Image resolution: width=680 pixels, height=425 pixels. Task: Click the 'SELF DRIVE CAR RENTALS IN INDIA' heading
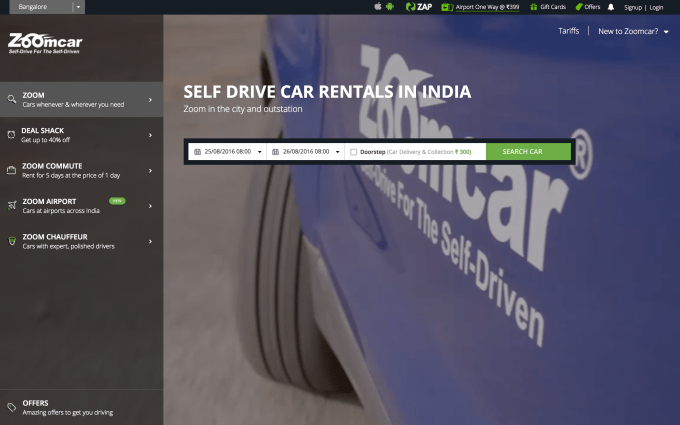click(327, 92)
